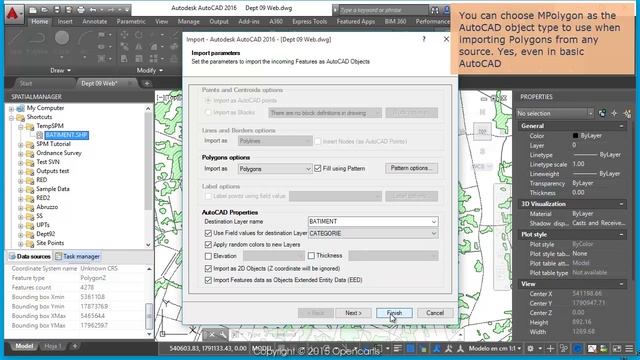Click the new drawing tab plus button
Image resolution: width=640 pixels, height=360 pixels.
pyautogui.click(x=147, y=83)
